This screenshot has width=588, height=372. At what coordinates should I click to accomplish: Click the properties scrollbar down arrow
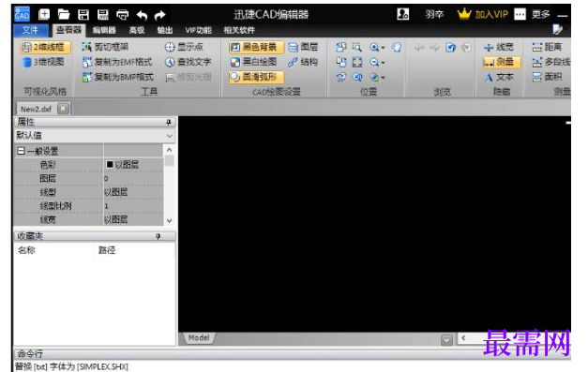tap(170, 220)
